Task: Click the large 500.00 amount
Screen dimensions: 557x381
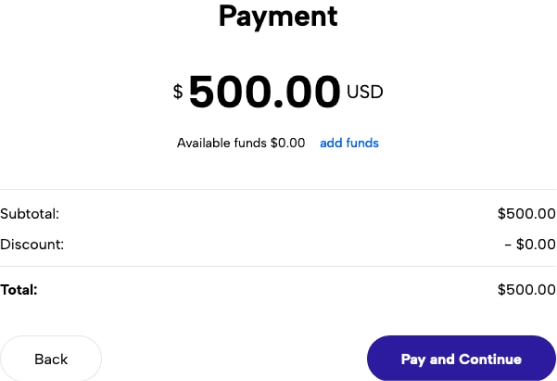Action: 265,92
